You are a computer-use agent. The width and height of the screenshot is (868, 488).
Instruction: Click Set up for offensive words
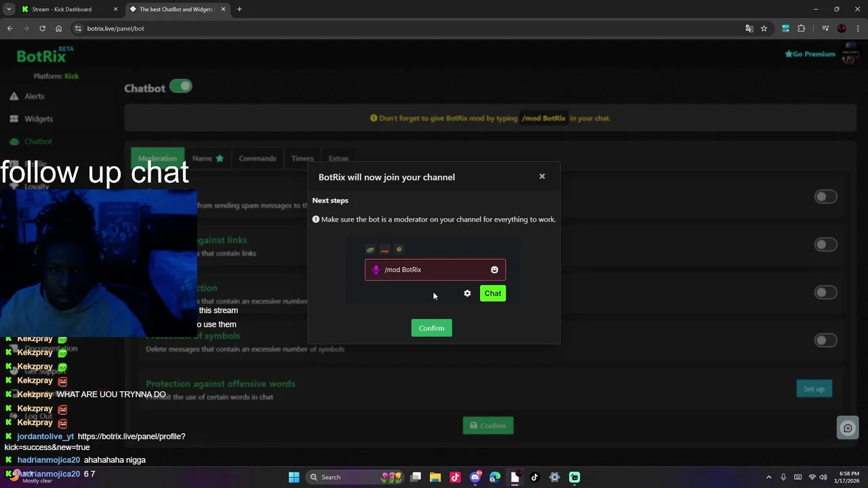pos(814,388)
